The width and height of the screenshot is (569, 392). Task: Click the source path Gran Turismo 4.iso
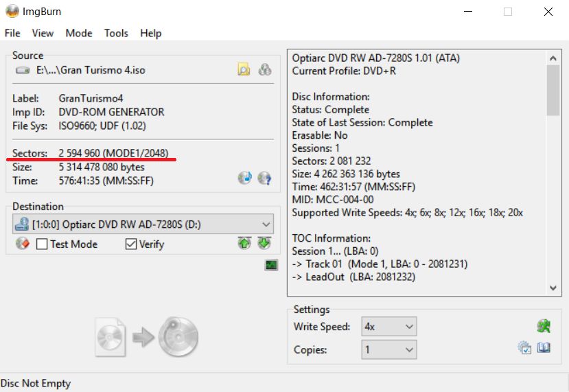[x=91, y=70]
